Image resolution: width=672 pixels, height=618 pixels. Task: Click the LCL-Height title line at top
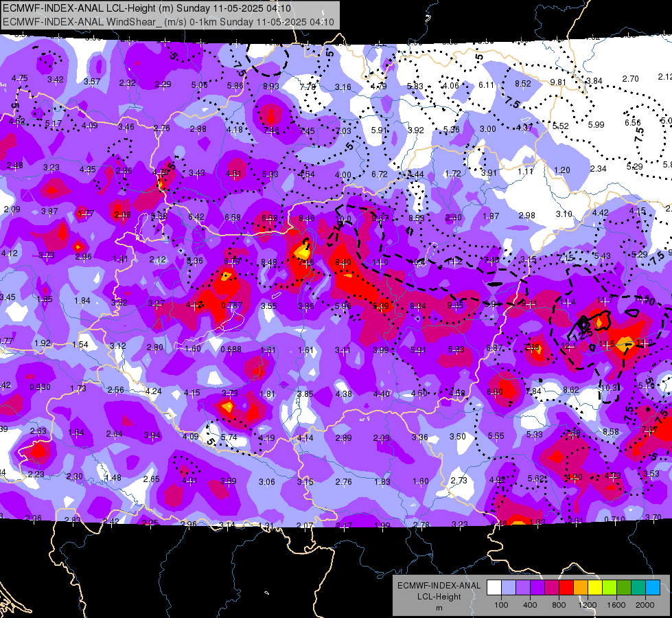pyautogui.click(x=147, y=8)
